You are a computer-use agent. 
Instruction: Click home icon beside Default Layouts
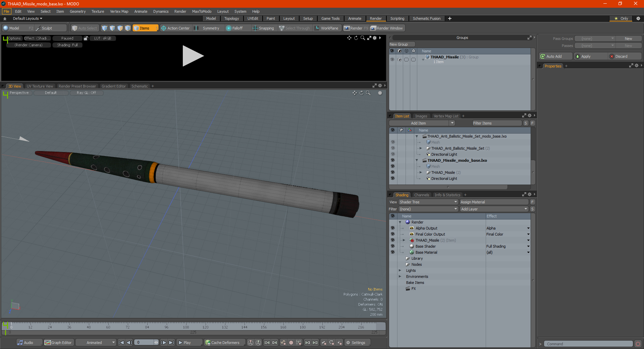tap(5, 18)
